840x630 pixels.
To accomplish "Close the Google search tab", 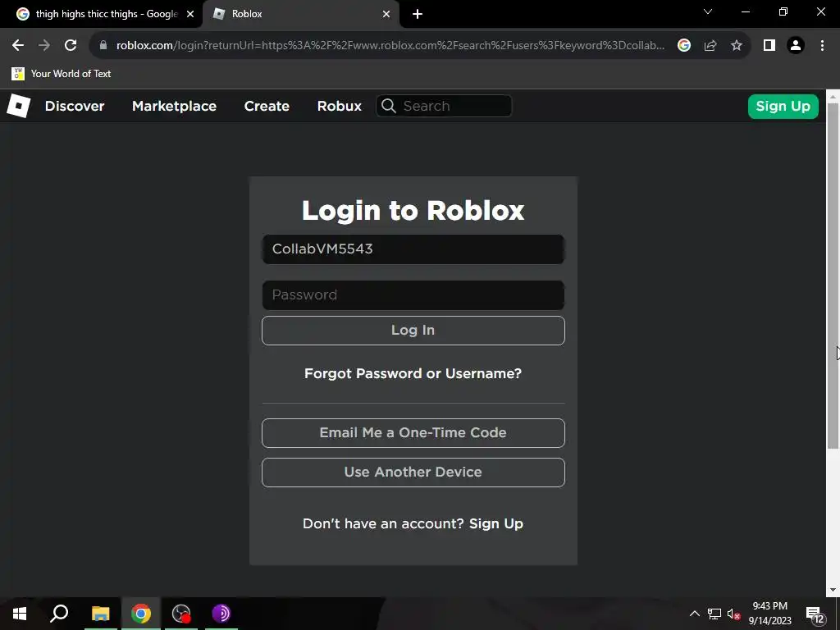I will (190, 15).
